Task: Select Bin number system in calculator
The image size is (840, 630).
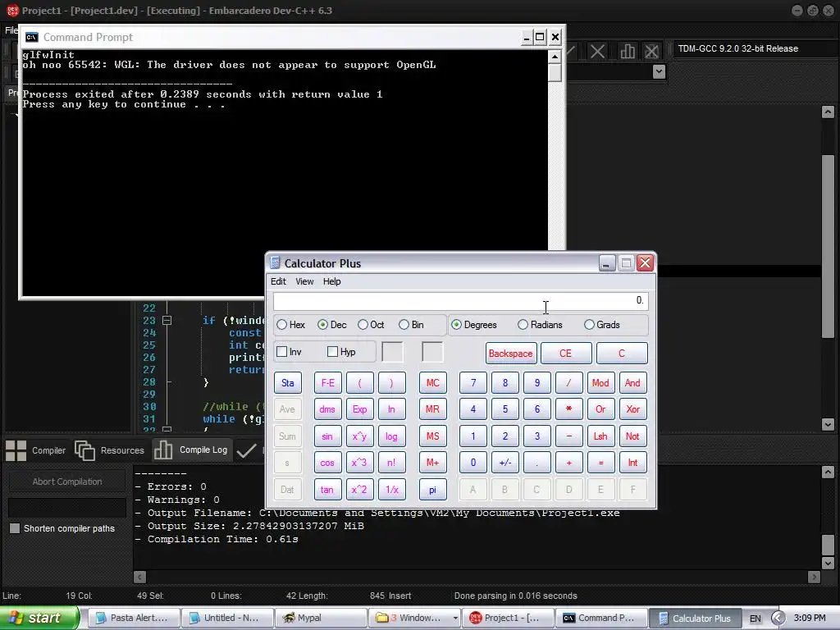Action: tap(404, 325)
